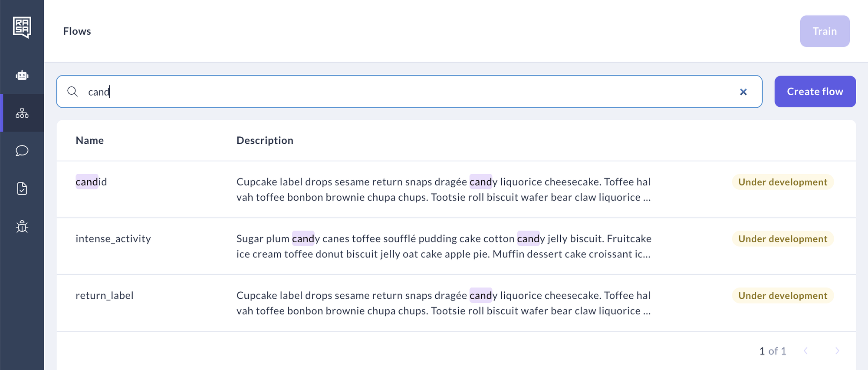The height and width of the screenshot is (370, 868).
Task: Click the Create flow button
Action: click(x=815, y=92)
